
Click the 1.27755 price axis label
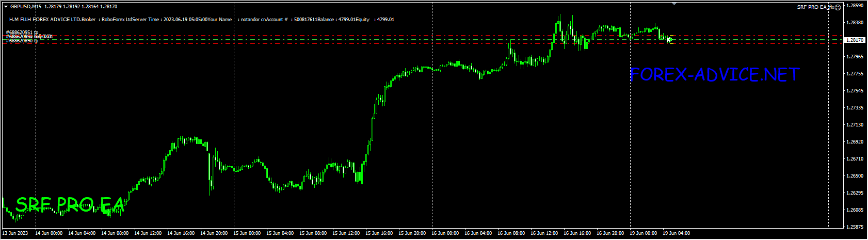(x=856, y=74)
